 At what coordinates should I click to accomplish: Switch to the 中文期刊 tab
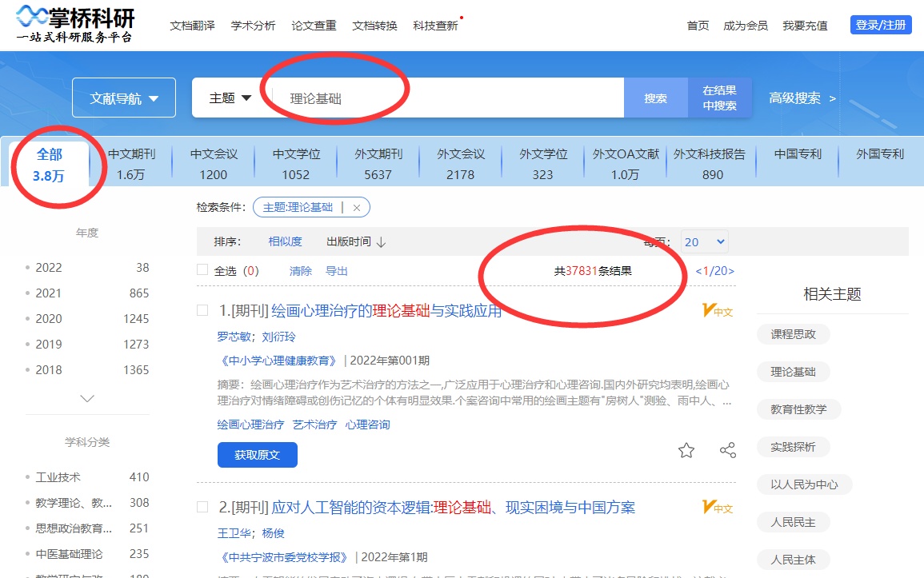(x=131, y=164)
